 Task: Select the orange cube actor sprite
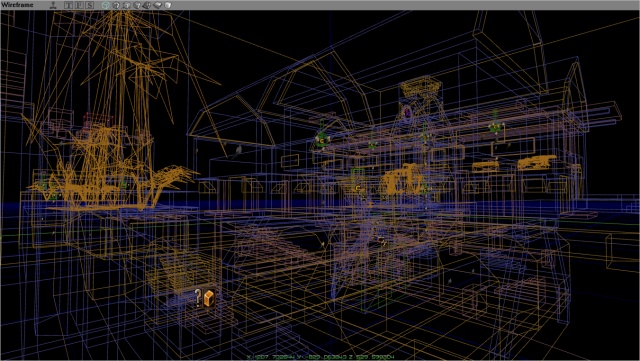(x=209, y=298)
